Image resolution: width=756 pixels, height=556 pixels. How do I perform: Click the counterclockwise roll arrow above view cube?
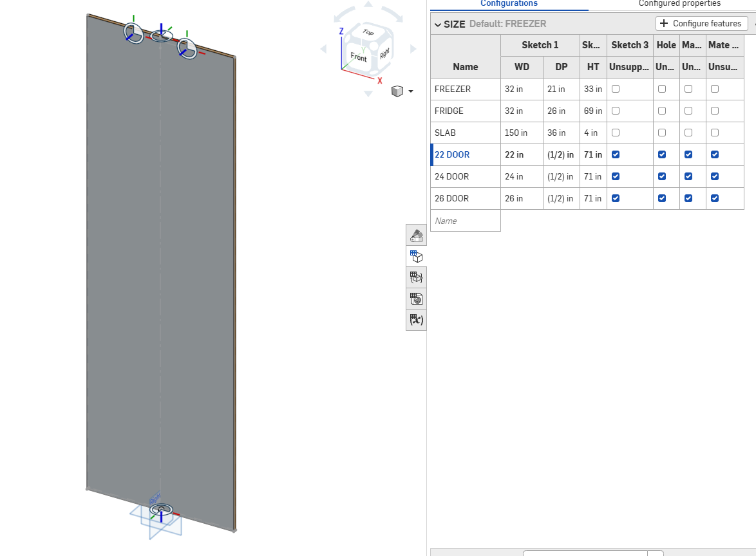click(x=343, y=14)
